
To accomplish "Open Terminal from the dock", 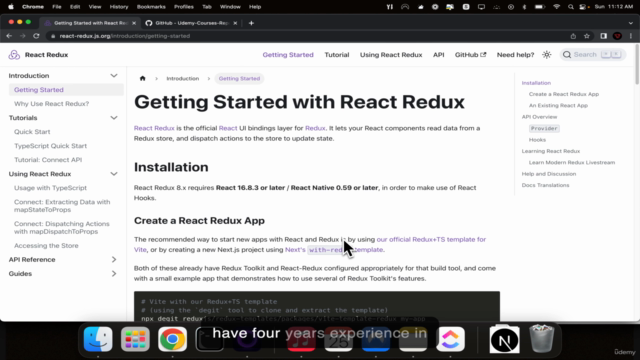I will click(x=209, y=339).
